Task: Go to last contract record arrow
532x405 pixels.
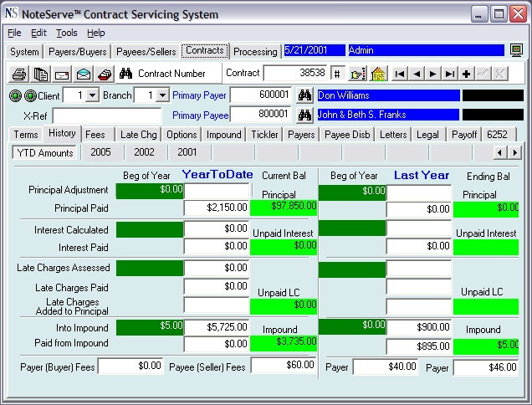Action: point(449,74)
